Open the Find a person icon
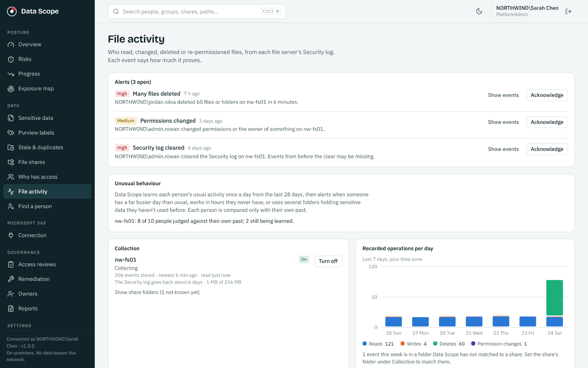588x368 pixels. point(11,206)
